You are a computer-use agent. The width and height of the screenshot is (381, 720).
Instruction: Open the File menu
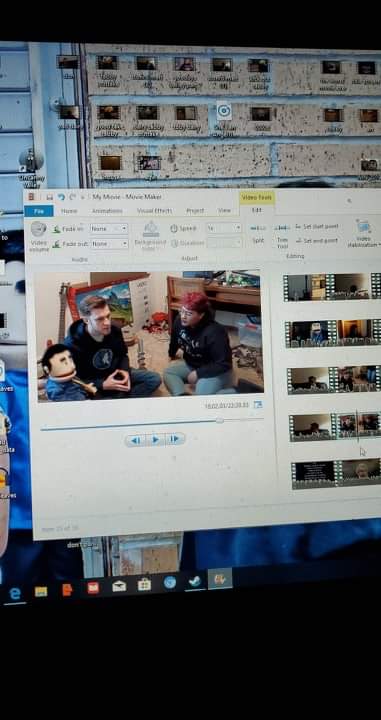[x=39, y=211]
